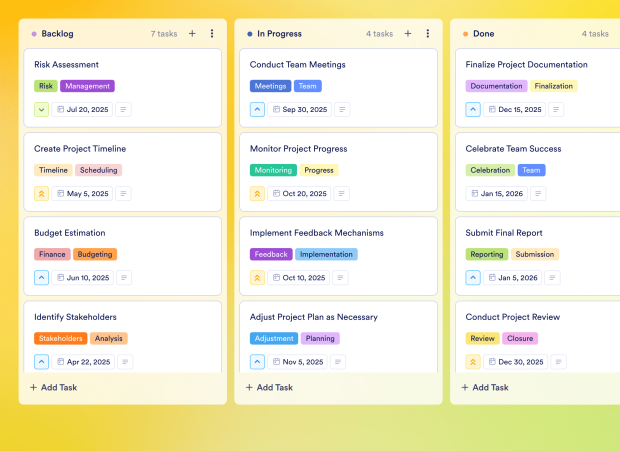The height and width of the screenshot is (451, 620).
Task: Click the In Progress header plus icon
Action: click(408, 34)
